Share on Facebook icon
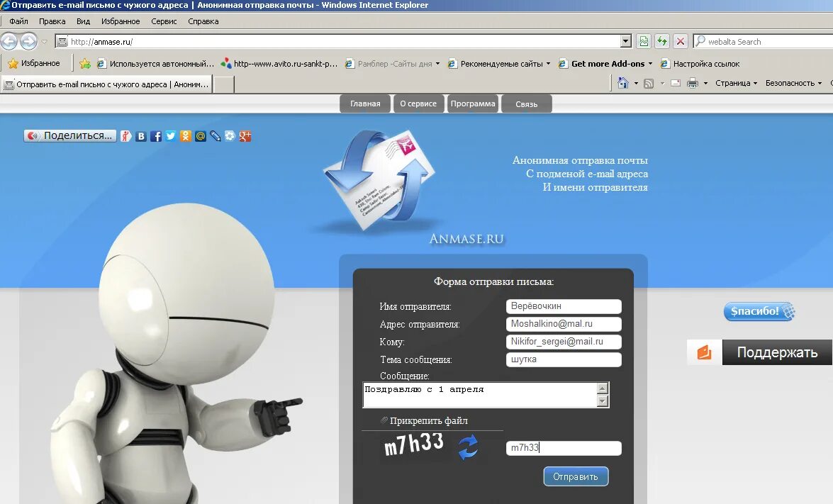 pos(156,137)
